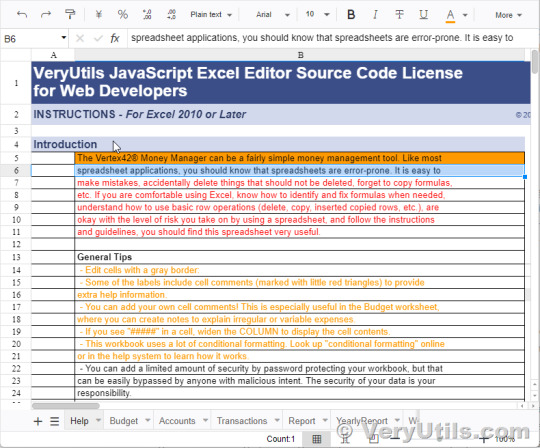Switch to the Transactions sheet tab
The height and width of the screenshot is (448, 540).
point(242,421)
